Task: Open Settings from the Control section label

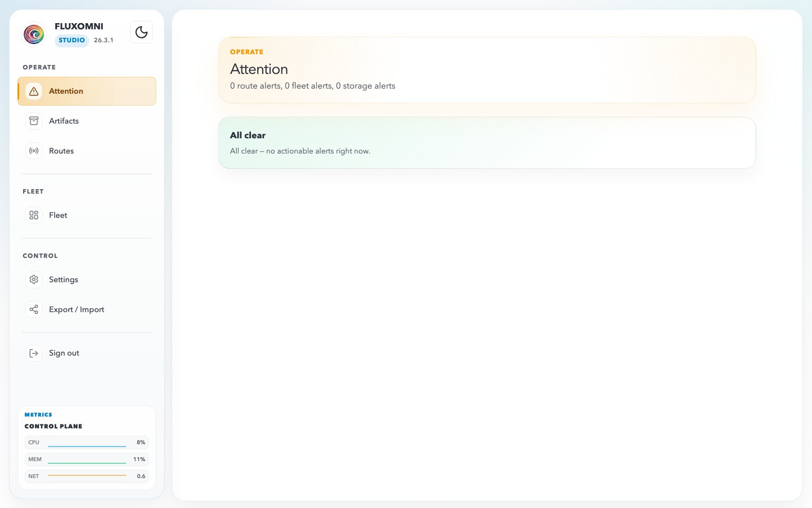Action: (x=64, y=279)
